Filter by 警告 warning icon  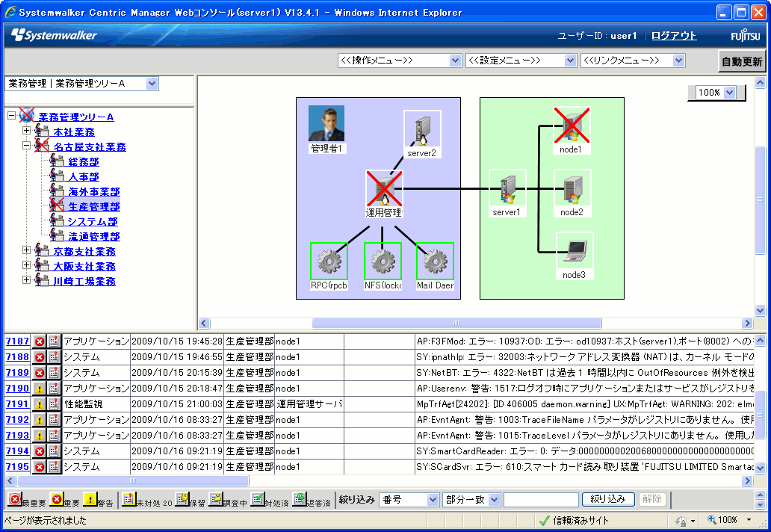(x=90, y=499)
